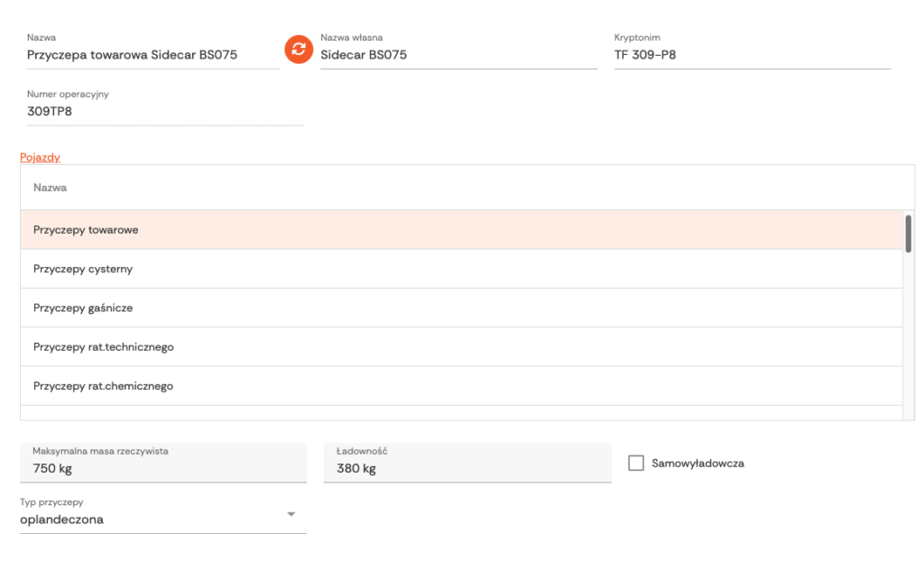Click the Samowyładowcza label text

click(x=698, y=464)
